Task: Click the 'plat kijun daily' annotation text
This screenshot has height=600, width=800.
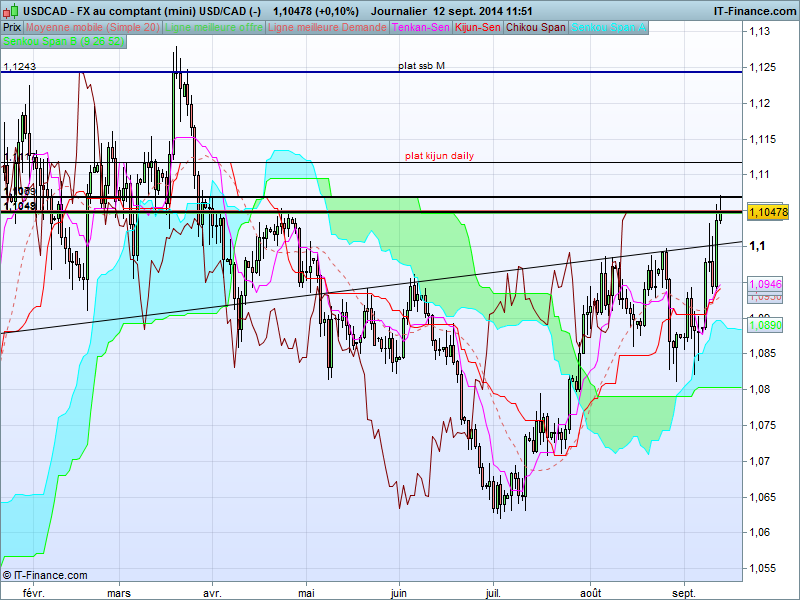Action: [439, 156]
